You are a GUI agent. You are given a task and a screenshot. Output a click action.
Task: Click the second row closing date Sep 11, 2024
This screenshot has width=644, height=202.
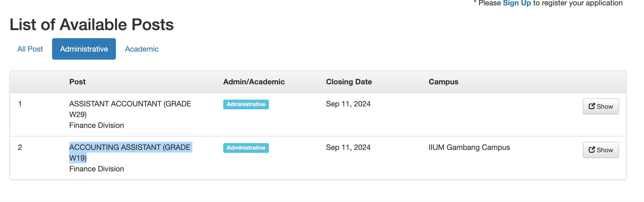tap(348, 147)
